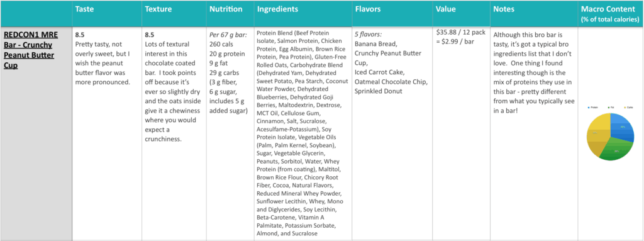The width and height of the screenshot is (644, 241).
Task: Click the yellow Carbs slice of pie chart
Action: [x=597, y=132]
